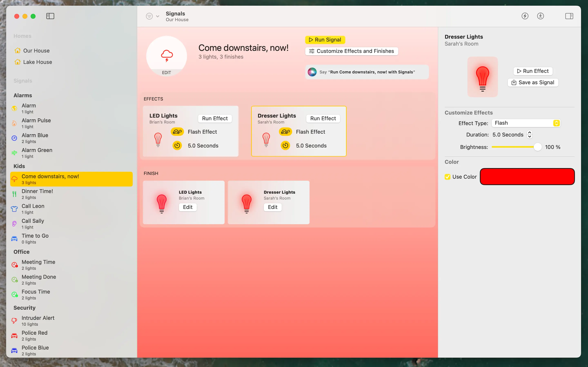Image resolution: width=588 pixels, height=367 pixels.
Task: Select Intruder Alert signal in sidebar
Action: pyautogui.click(x=38, y=321)
